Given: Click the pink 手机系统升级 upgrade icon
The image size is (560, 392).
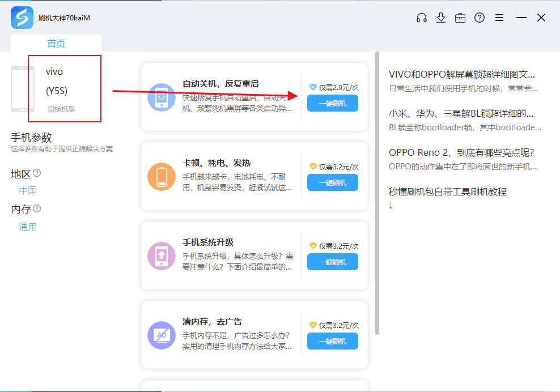Looking at the screenshot, I should 162,256.
